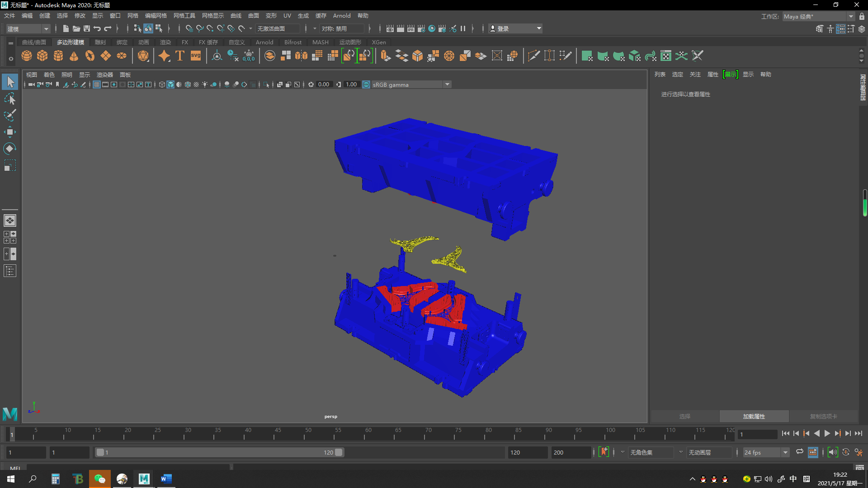Select the Rotate tool in toolbox

coord(10,149)
